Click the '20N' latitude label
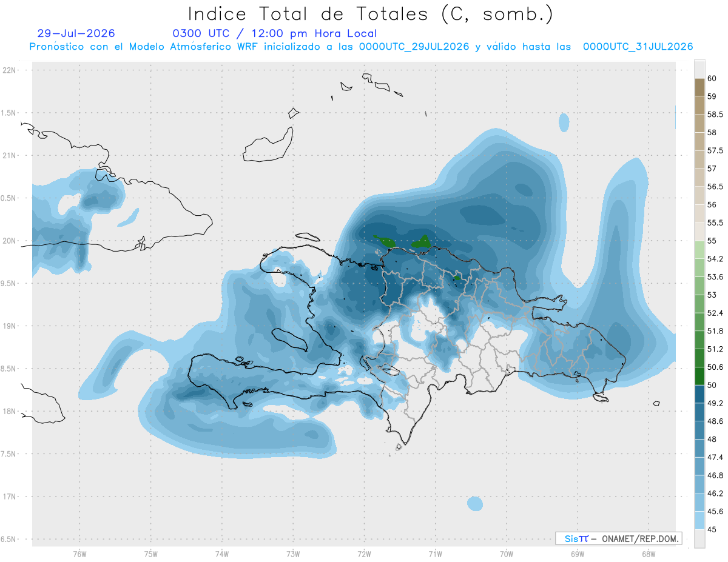The height and width of the screenshot is (562, 728). pyautogui.click(x=10, y=241)
